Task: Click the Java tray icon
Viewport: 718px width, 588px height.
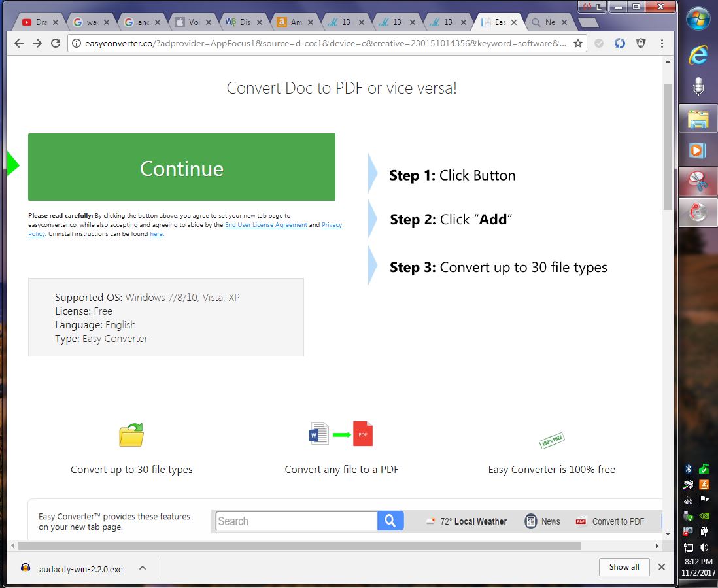Action: [x=704, y=485]
